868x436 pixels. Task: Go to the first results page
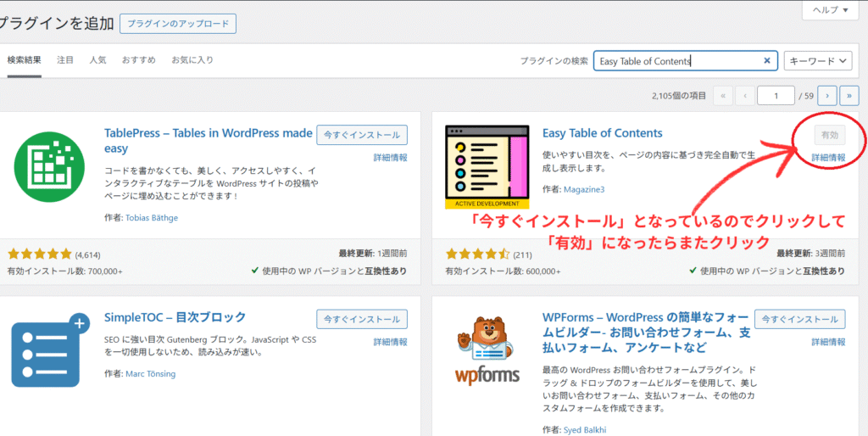(x=723, y=96)
